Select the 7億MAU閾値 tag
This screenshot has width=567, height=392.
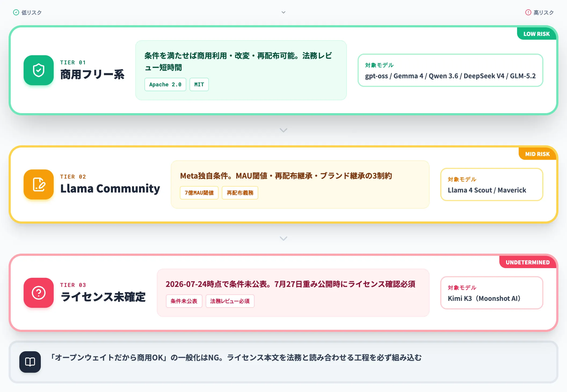[x=199, y=193]
